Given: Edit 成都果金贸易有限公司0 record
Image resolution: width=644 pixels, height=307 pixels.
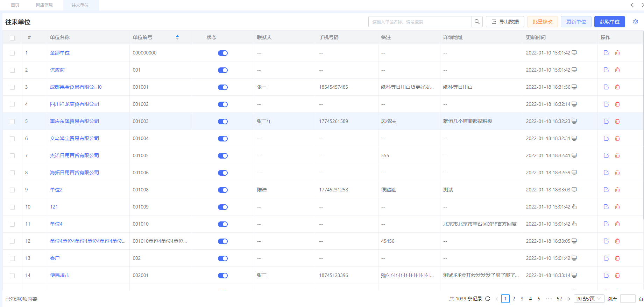Looking at the screenshot, I should [606, 87].
